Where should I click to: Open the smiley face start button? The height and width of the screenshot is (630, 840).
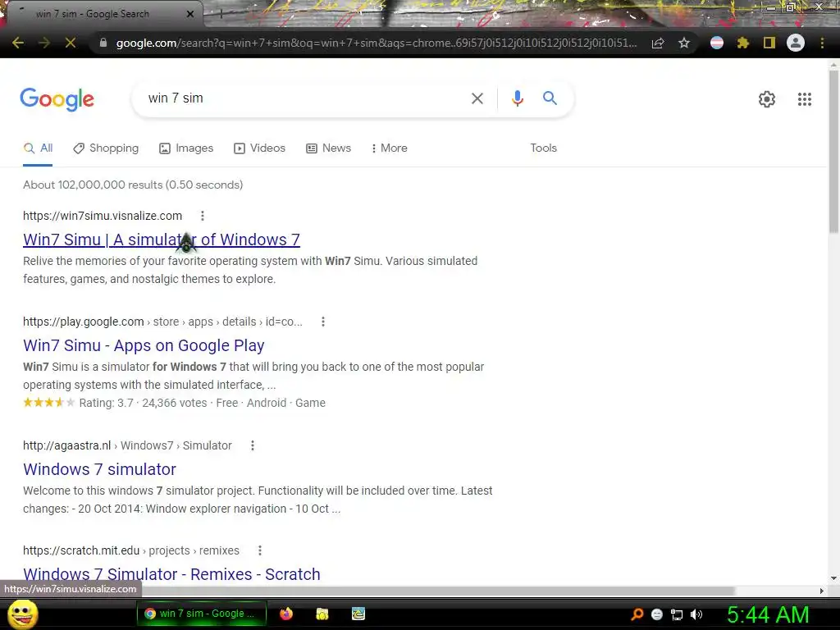coord(22,614)
